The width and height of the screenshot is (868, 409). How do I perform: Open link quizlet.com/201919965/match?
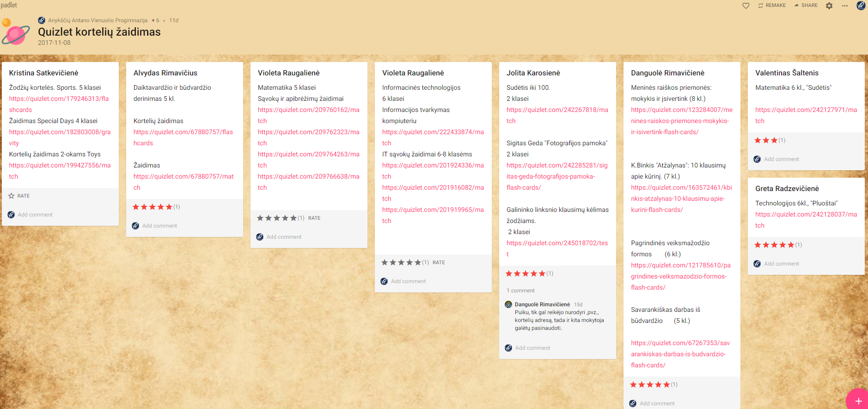(x=433, y=215)
